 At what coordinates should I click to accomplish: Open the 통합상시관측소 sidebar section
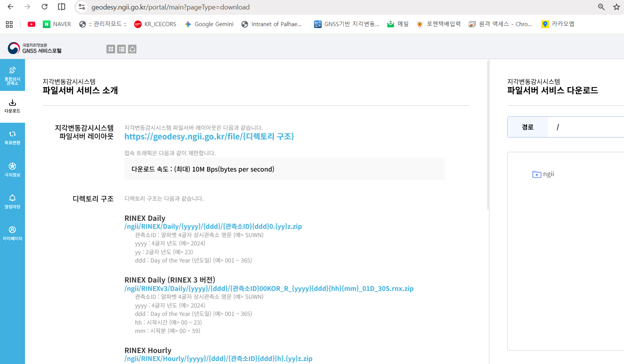tap(12, 75)
